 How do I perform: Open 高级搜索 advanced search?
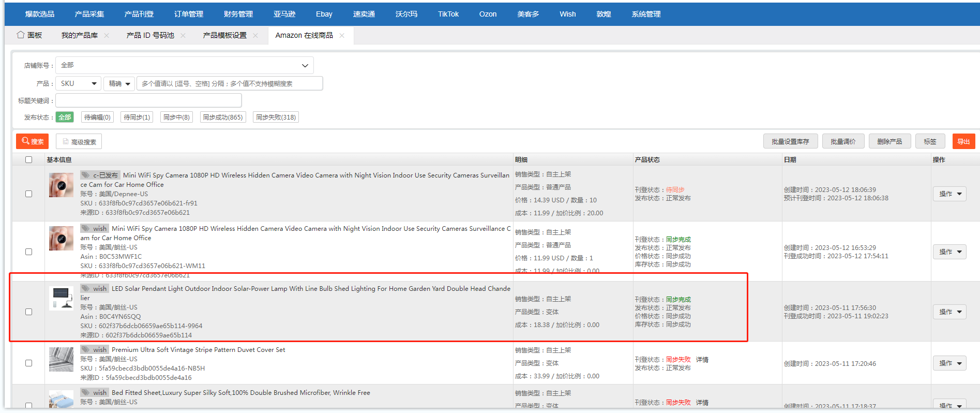tap(79, 141)
